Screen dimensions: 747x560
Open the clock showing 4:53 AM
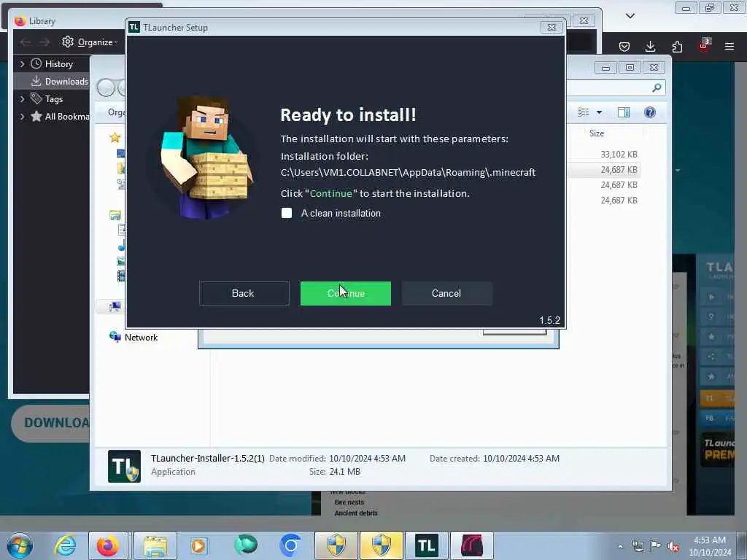pyautogui.click(x=709, y=546)
